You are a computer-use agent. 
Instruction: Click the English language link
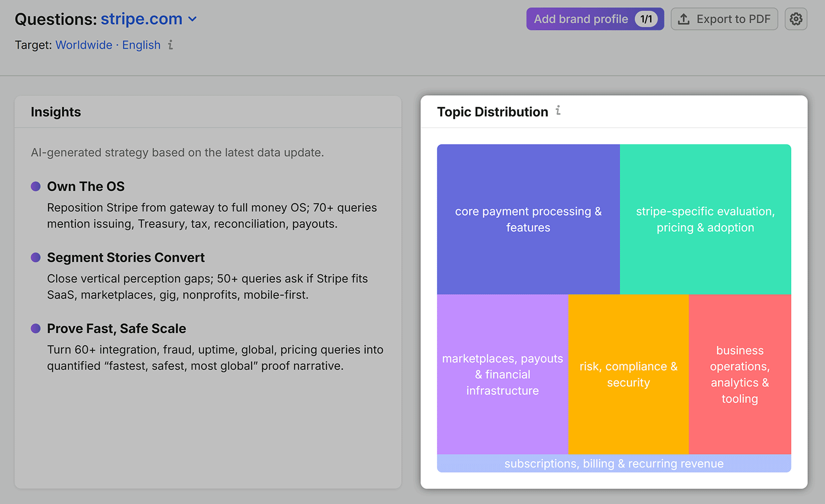pos(141,45)
